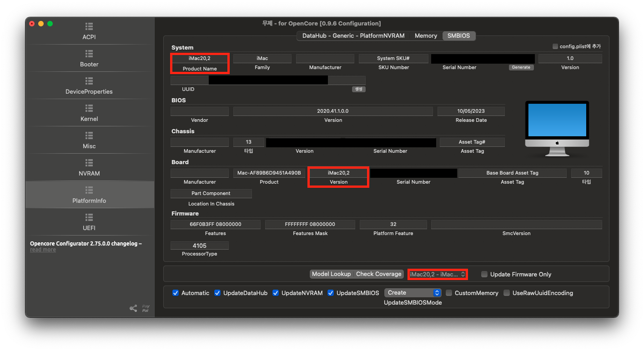644x351 pixels.
Task: Click the Board Version field iMac20,2
Action: (338, 173)
